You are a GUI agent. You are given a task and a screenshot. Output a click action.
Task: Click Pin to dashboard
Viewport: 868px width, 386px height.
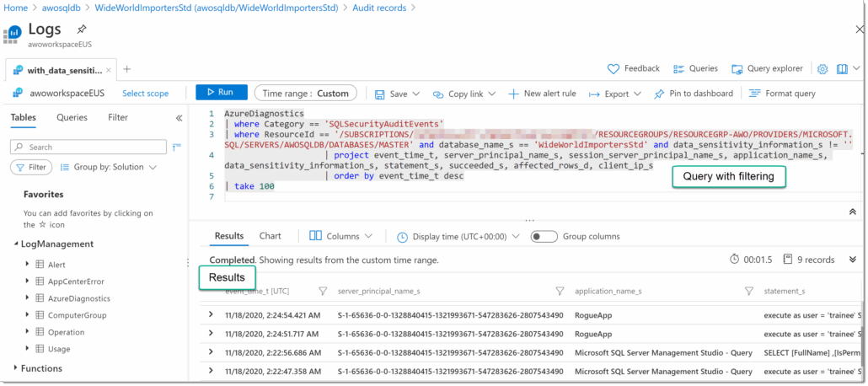pos(694,94)
